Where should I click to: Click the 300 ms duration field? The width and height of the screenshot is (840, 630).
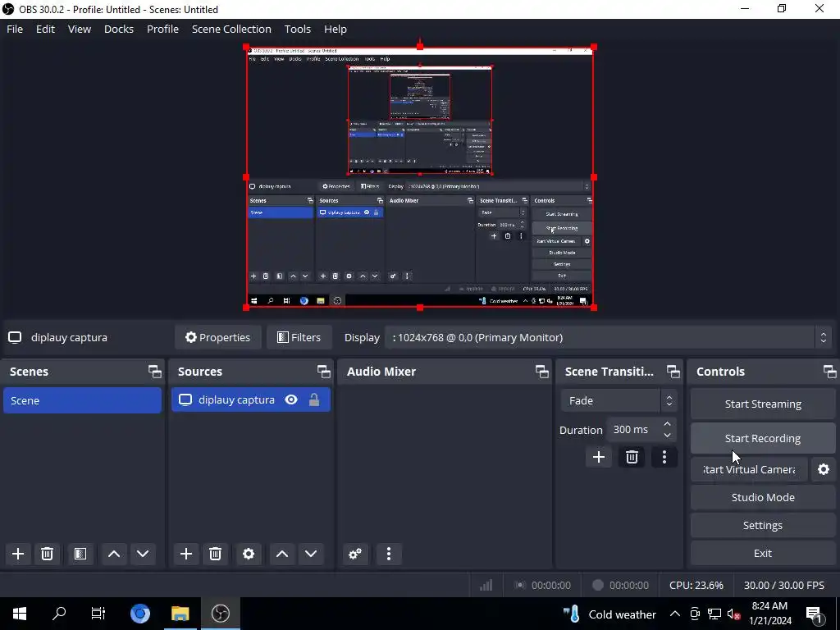pos(632,430)
